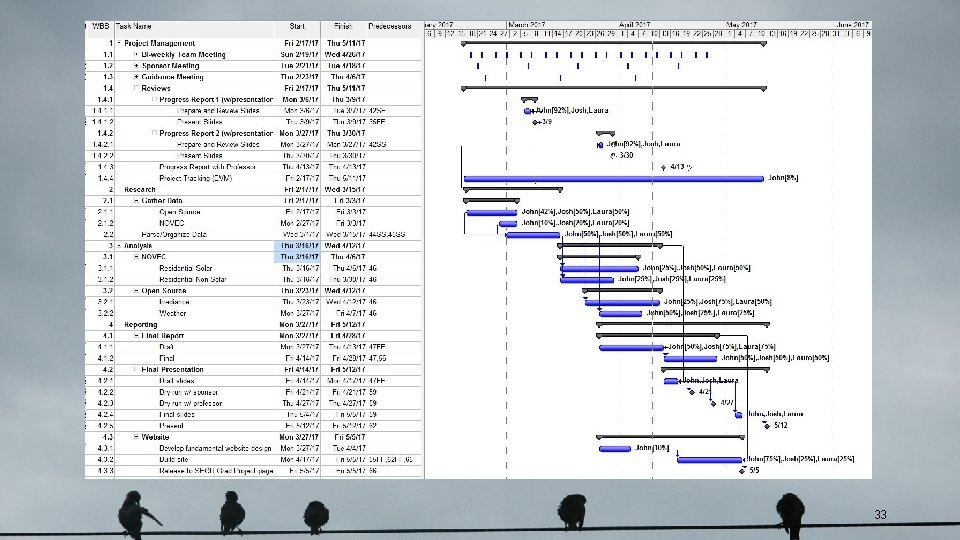Click Start date 'Sun 2/19/17' of Bi-weekly Meeting
This screenshot has width=960, height=540.
pos(299,54)
